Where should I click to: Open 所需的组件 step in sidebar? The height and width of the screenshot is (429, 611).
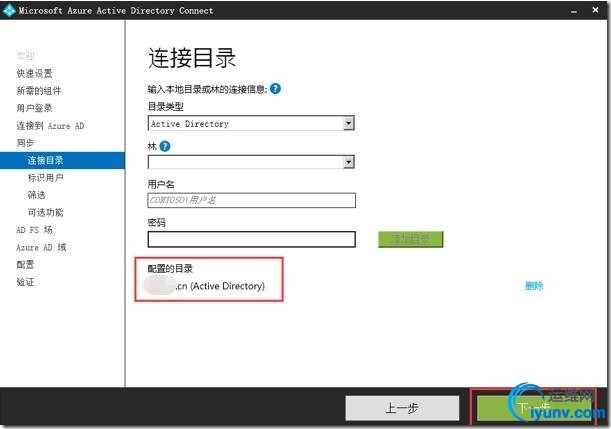(x=39, y=91)
